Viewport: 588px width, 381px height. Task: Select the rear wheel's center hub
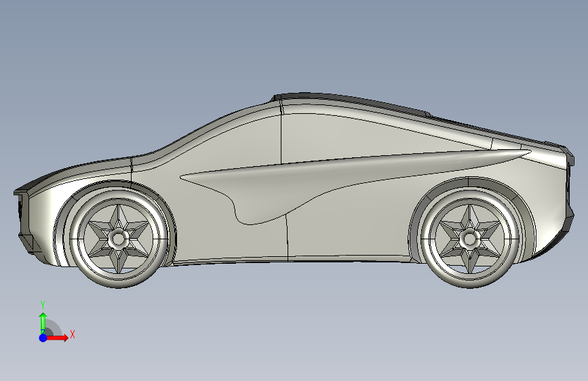click(x=469, y=238)
